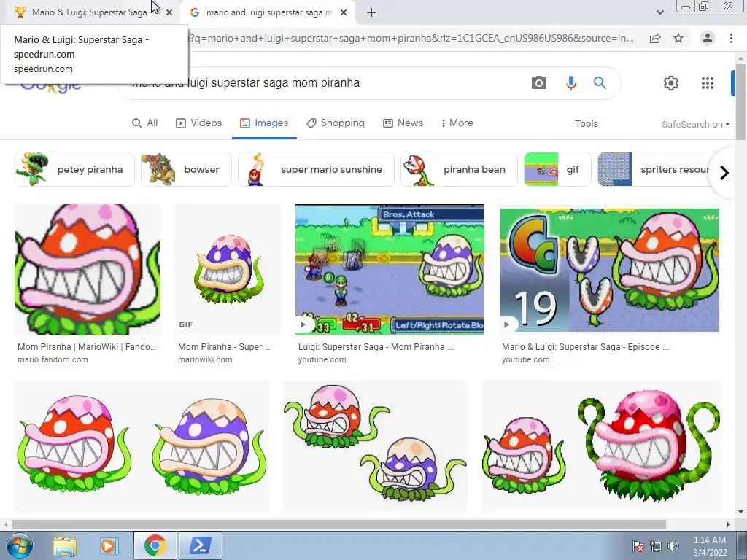The height and width of the screenshot is (560, 747).
Task: Click in the Google search text box
Action: (x=324, y=83)
